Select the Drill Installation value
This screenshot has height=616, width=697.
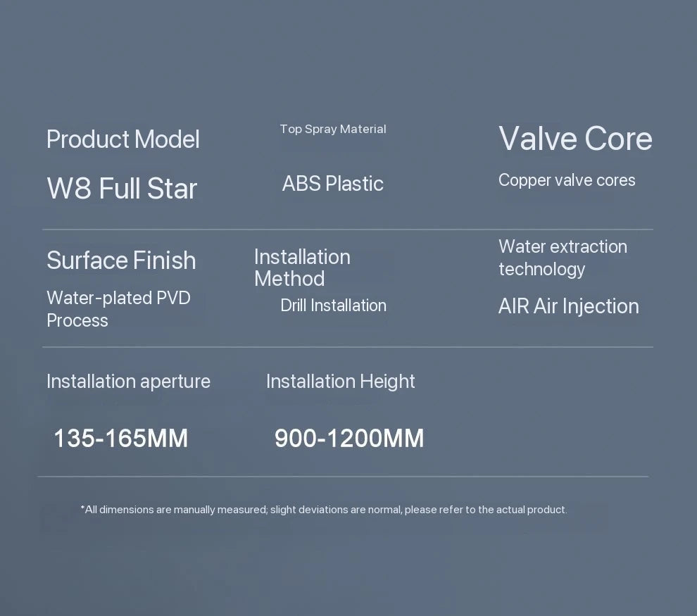coord(334,306)
